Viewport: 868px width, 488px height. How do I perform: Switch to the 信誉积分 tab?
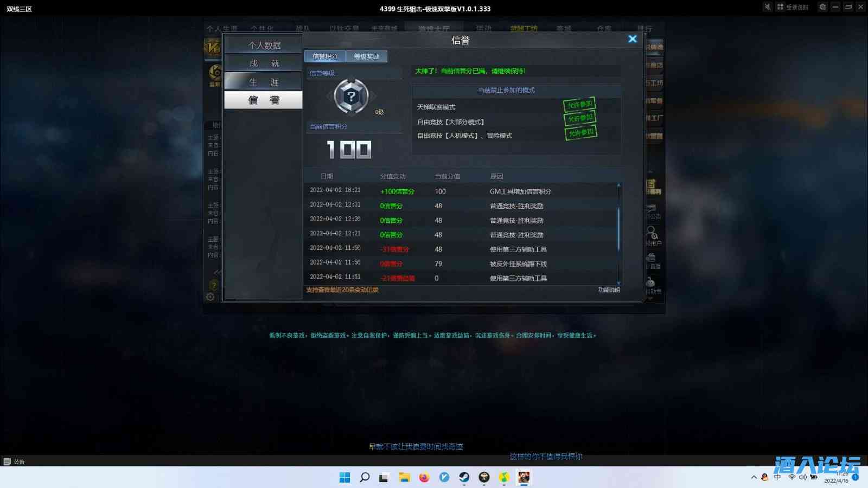[325, 56]
